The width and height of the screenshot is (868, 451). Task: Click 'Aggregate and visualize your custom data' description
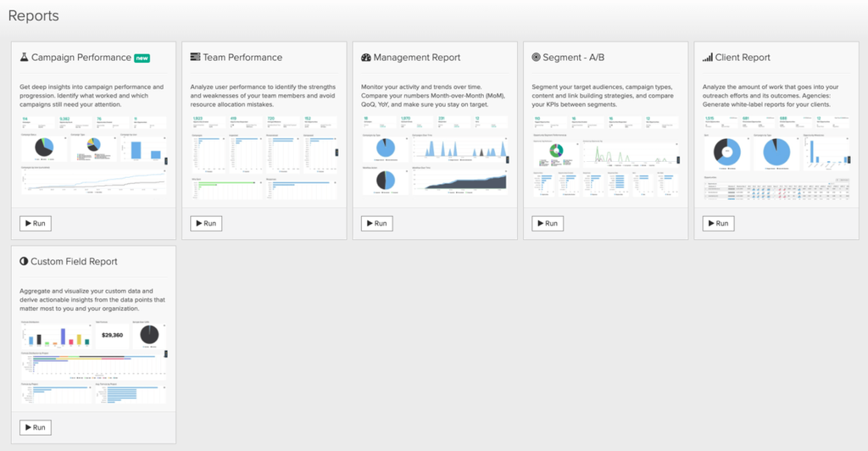tap(92, 300)
